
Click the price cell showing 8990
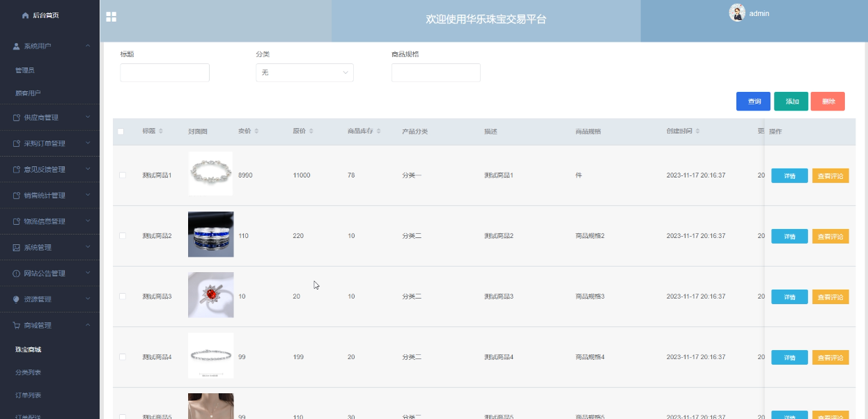[x=245, y=175]
